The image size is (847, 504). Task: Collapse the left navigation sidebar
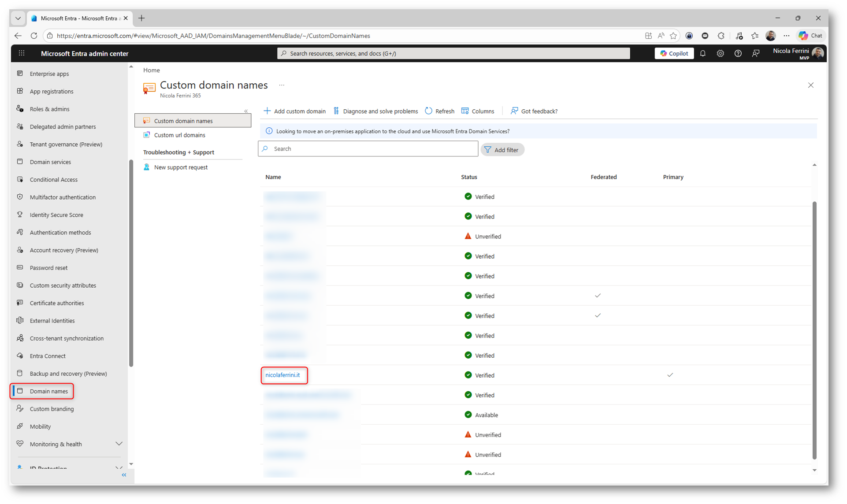coord(124,475)
